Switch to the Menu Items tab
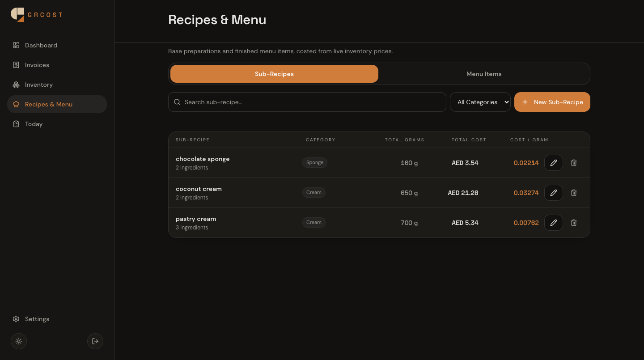Screen dimensions: 644x360 tap(484, 74)
